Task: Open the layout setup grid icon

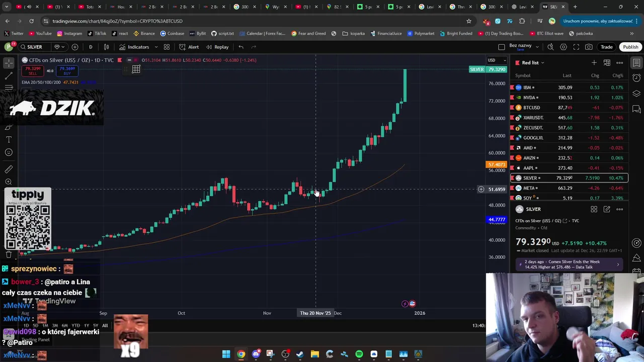Action: click(x=167, y=47)
